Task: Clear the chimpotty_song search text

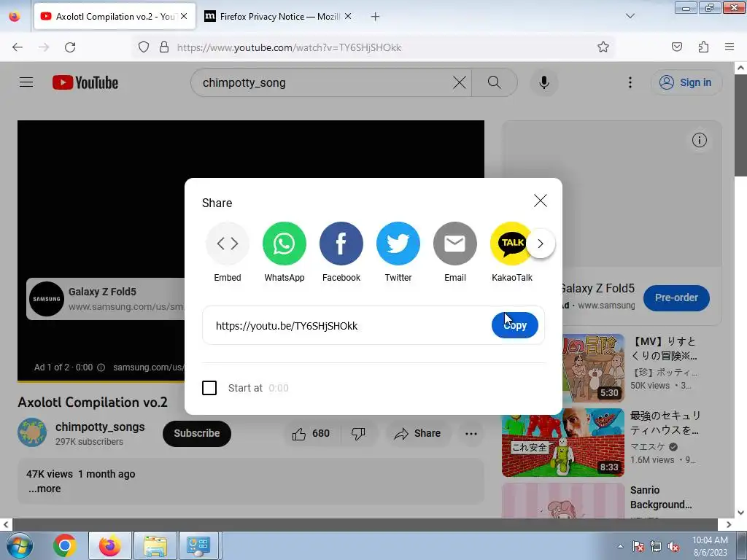Action: tap(460, 82)
